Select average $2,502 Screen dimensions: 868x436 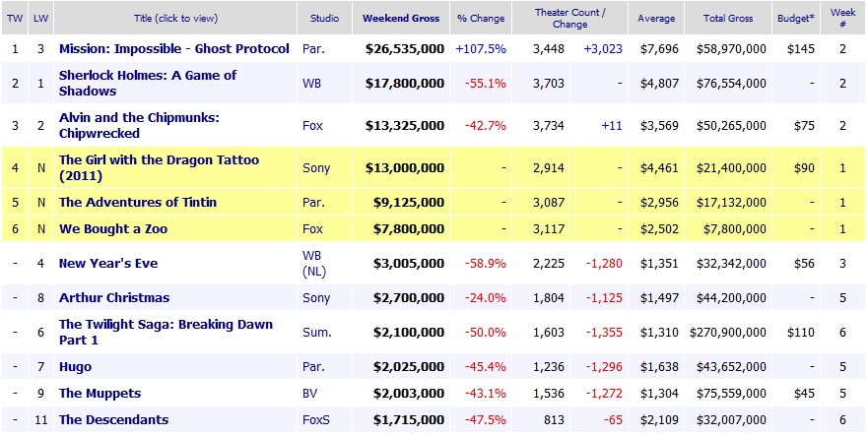[659, 228]
